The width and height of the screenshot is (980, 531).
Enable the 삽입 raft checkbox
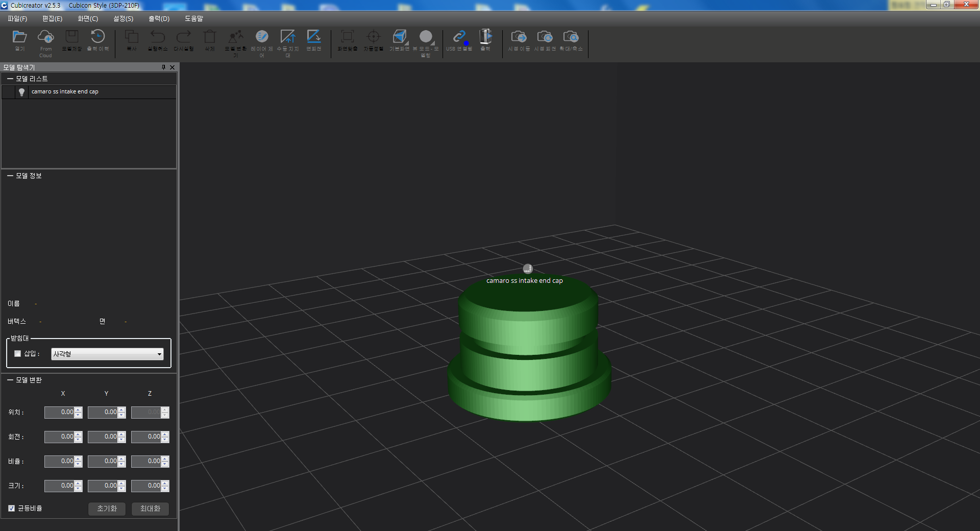[x=18, y=353]
